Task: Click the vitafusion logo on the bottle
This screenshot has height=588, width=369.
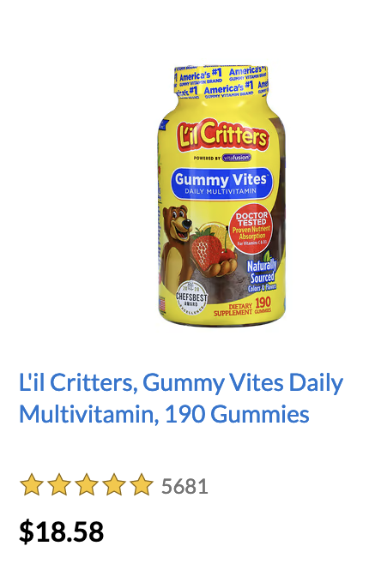Action: [237, 158]
